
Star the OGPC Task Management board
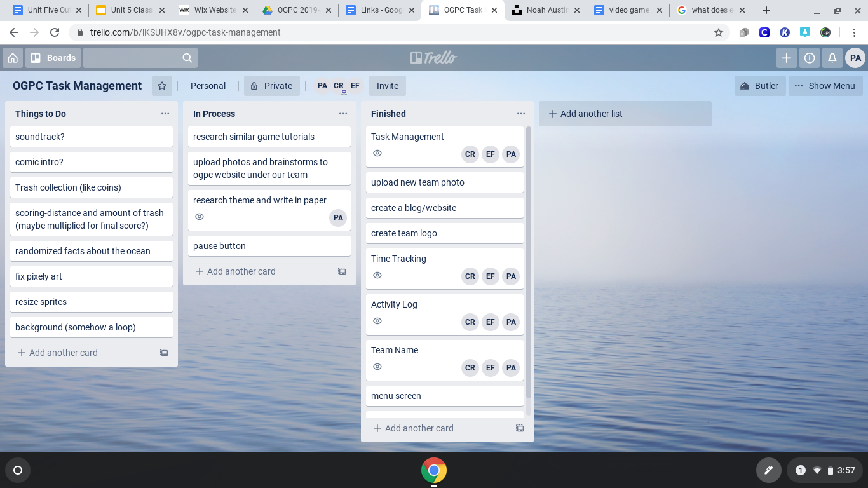162,86
